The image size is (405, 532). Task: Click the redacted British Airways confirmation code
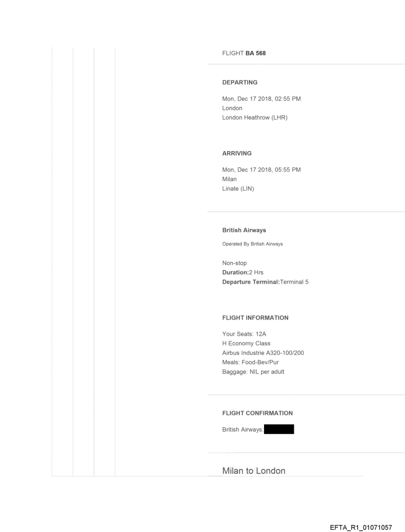[x=279, y=429]
